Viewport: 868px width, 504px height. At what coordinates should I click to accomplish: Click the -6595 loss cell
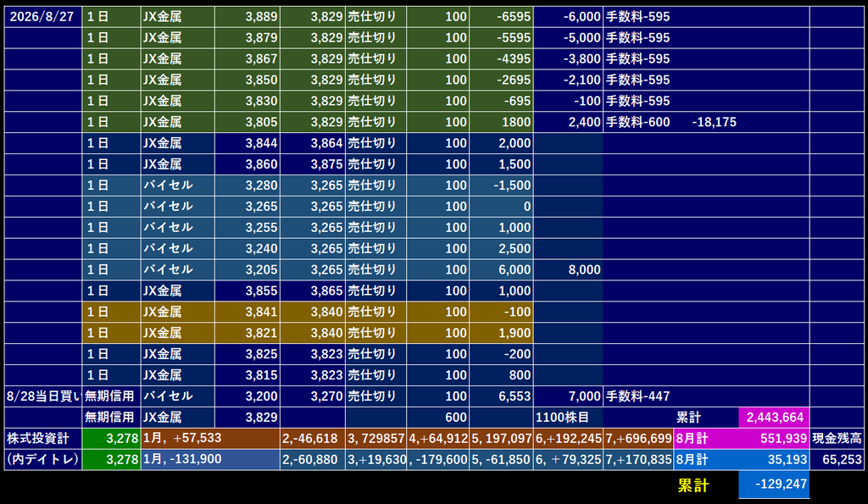coord(502,17)
